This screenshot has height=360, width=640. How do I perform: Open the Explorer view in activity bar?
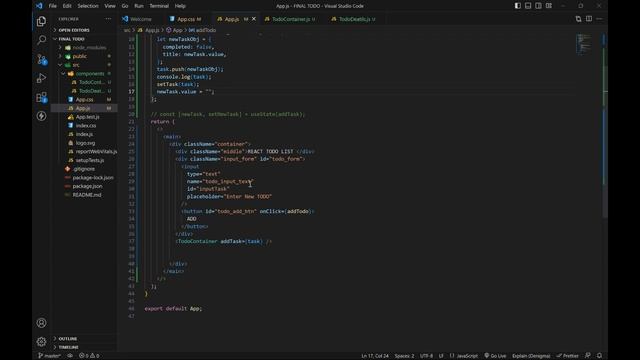tap(41, 21)
